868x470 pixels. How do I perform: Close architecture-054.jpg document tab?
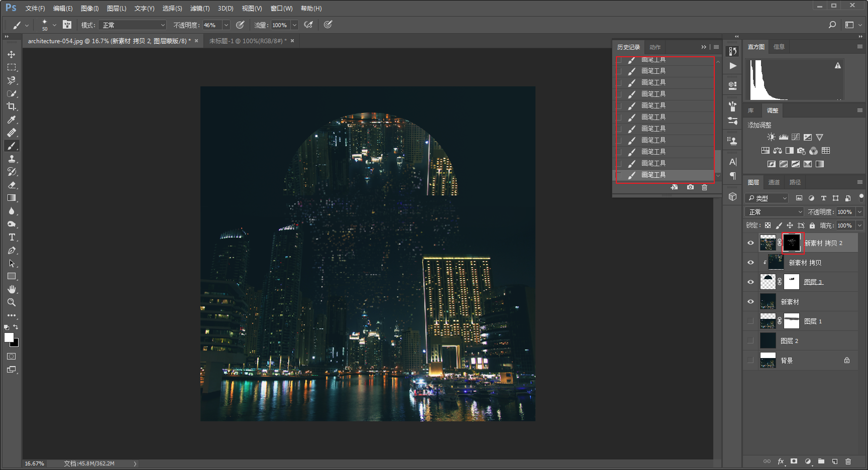coord(196,41)
